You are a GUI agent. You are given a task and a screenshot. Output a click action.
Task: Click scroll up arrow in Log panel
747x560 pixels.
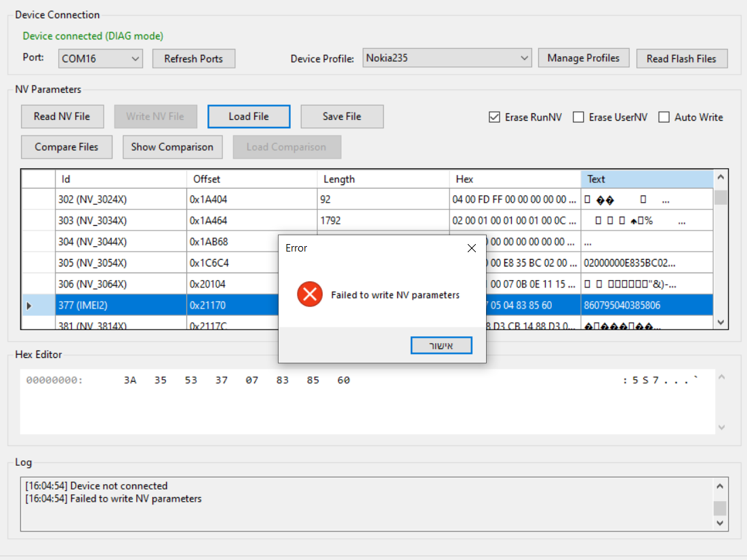[721, 485]
